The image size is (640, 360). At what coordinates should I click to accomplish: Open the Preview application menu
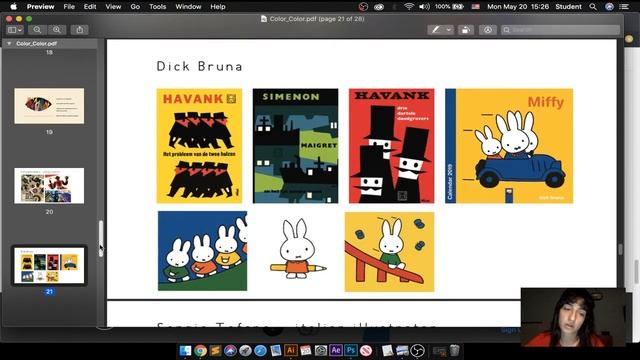(40, 7)
